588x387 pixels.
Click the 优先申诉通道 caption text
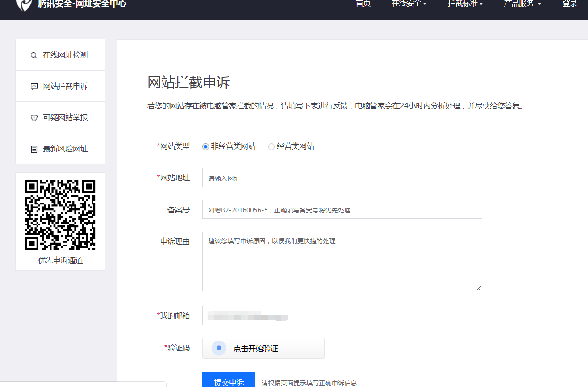(60, 260)
